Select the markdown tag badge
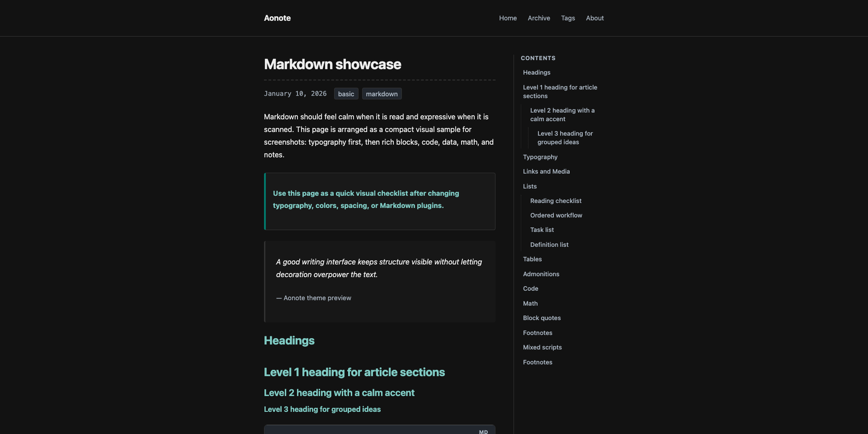This screenshot has height=434, width=868. click(382, 94)
